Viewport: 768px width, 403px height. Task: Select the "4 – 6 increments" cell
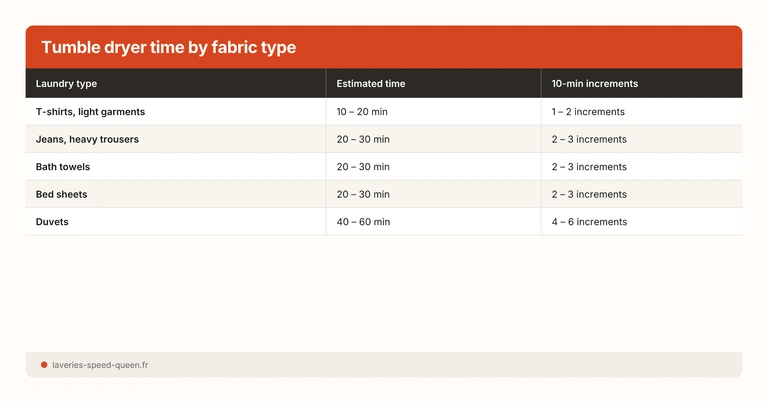pos(589,222)
